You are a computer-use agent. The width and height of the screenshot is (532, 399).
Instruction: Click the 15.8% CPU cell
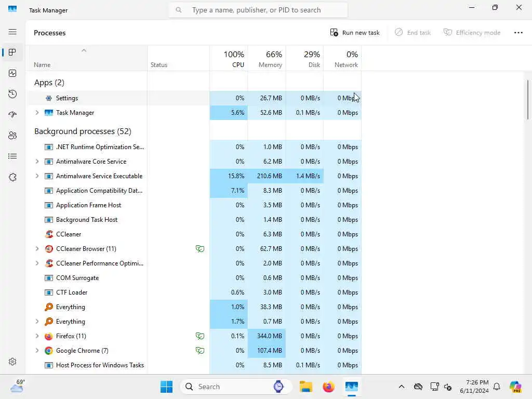click(229, 176)
